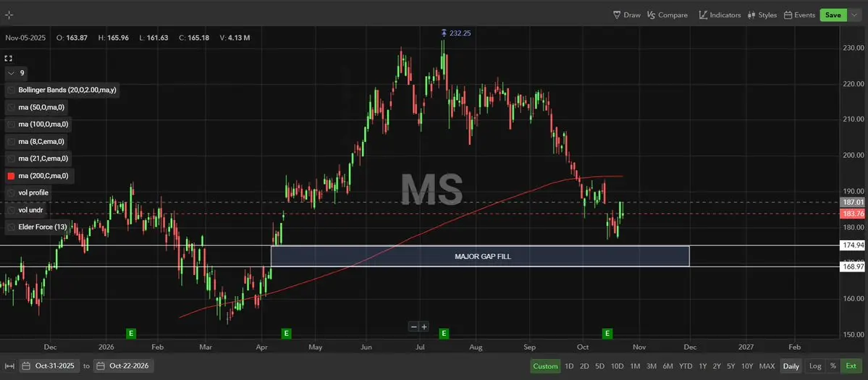Toggle ma (8,C,ema,0) visibility

(12, 141)
